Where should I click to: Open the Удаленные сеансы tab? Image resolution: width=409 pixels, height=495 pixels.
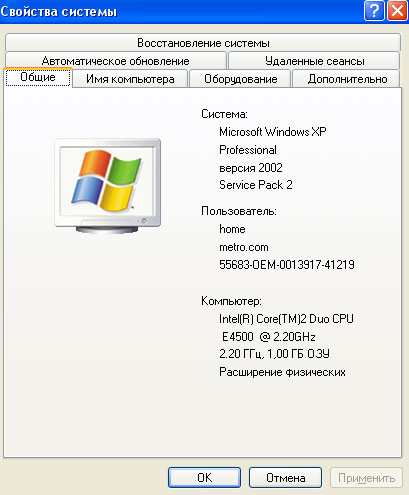pos(314,61)
